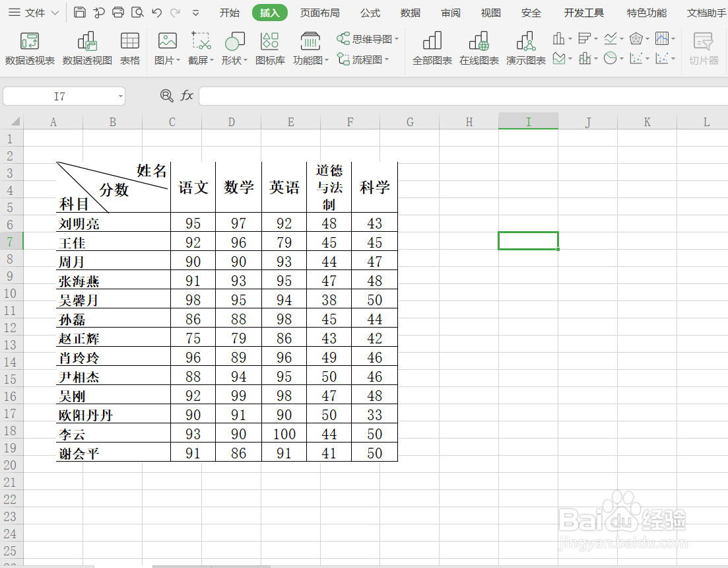This screenshot has height=568, width=728.
Task: Switch to the 公式 (Formulas) tab
Action: tap(370, 13)
